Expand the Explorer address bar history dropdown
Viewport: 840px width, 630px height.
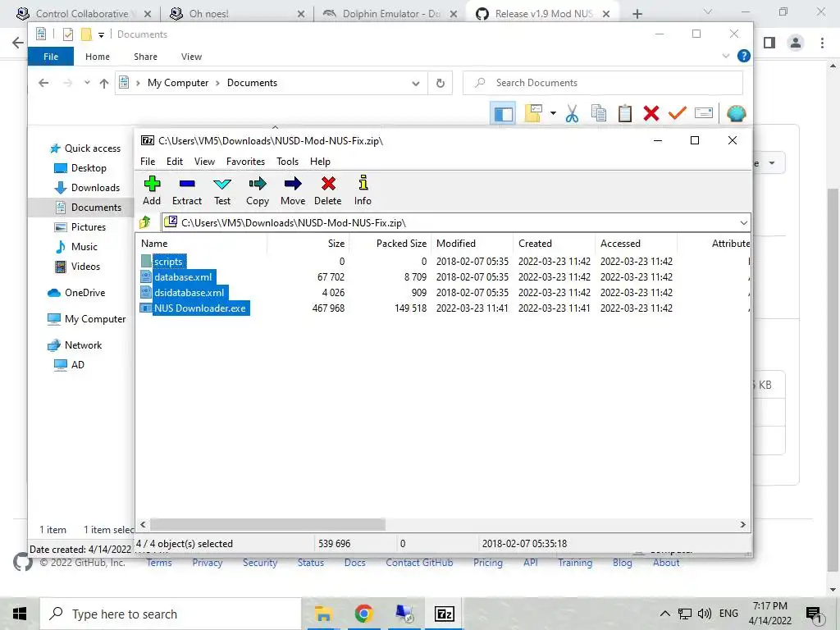point(416,83)
